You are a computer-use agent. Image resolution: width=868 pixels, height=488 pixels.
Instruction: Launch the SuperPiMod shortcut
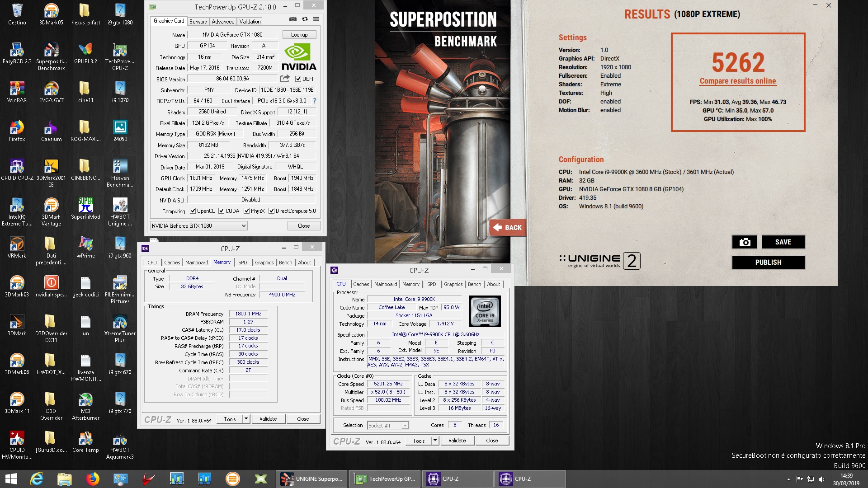tap(85, 208)
